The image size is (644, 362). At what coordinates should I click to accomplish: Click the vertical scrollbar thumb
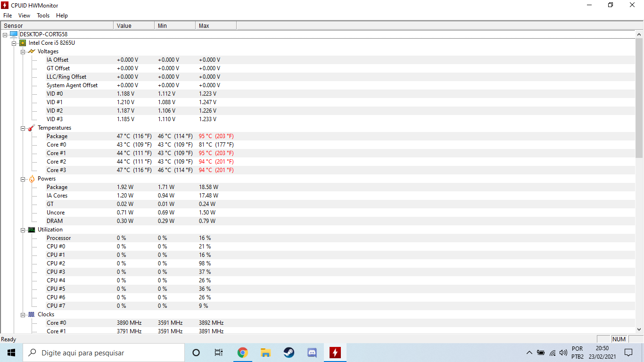639,98
